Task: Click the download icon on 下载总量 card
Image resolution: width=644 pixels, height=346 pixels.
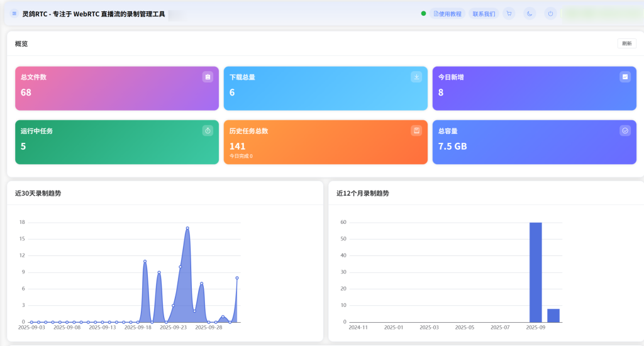Action: [x=416, y=77]
